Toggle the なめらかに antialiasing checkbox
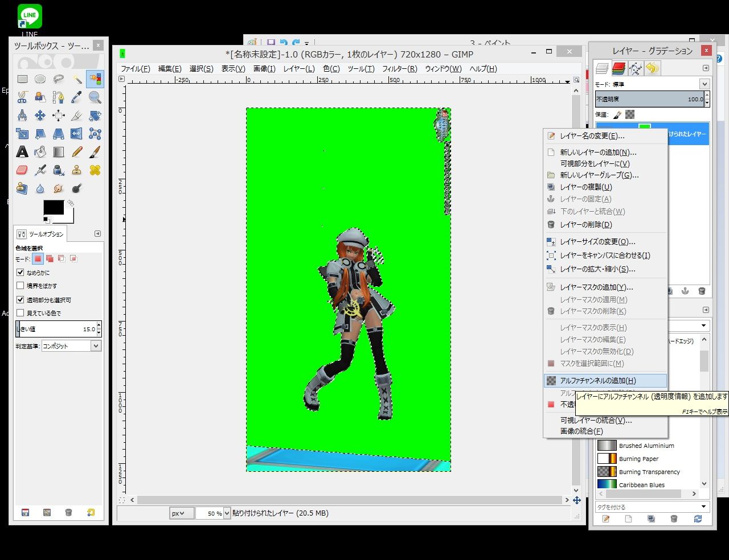The width and height of the screenshot is (729, 560). pos(21,273)
